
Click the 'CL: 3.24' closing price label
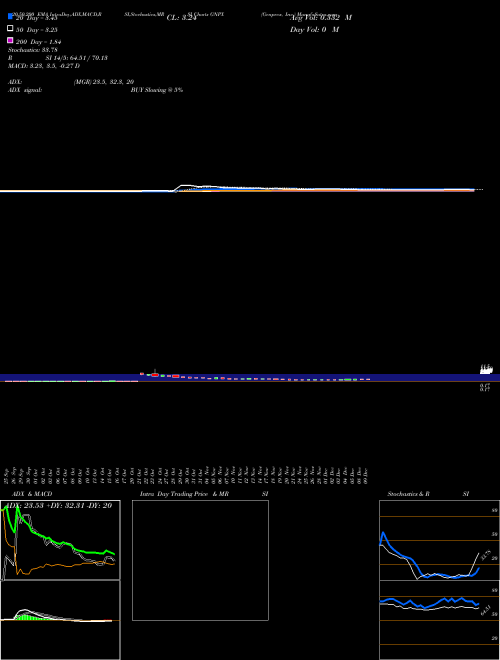[x=182, y=18]
